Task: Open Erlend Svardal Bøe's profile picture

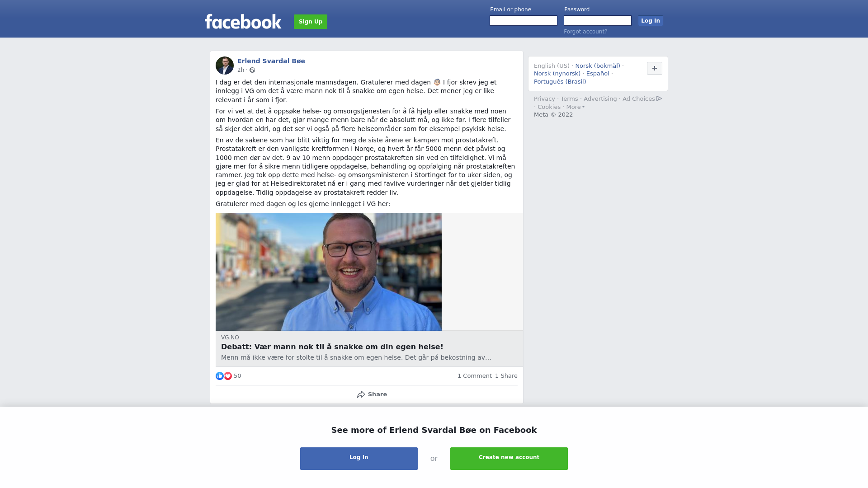Action: coord(225,66)
